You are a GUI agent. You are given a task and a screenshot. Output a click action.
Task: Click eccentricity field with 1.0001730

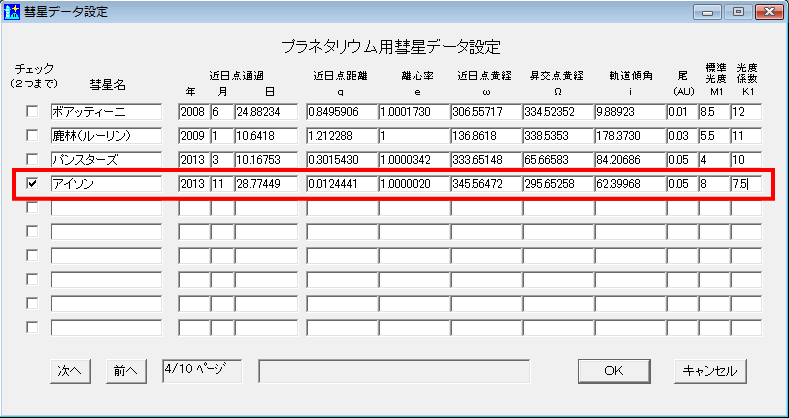pyautogui.click(x=412, y=111)
